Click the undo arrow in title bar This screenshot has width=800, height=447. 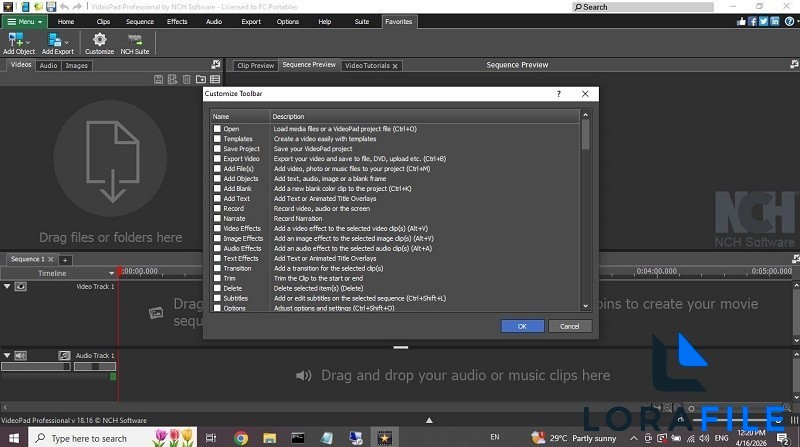point(64,7)
